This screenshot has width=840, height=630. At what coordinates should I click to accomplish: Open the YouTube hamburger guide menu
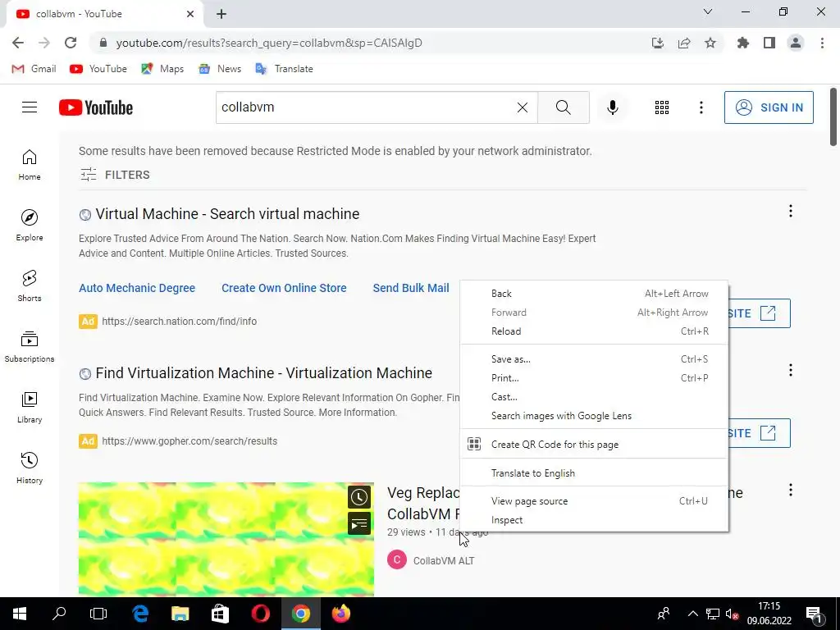tap(30, 107)
